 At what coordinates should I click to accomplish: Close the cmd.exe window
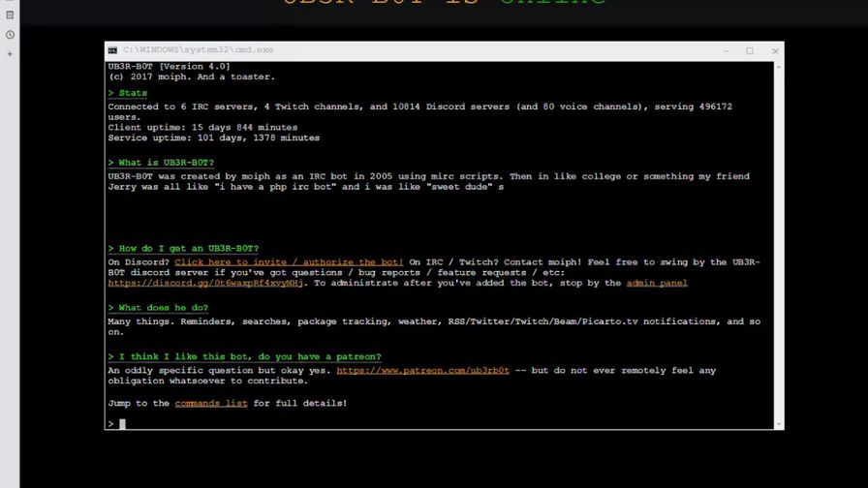pyautogui.click(x=775, y=51)
